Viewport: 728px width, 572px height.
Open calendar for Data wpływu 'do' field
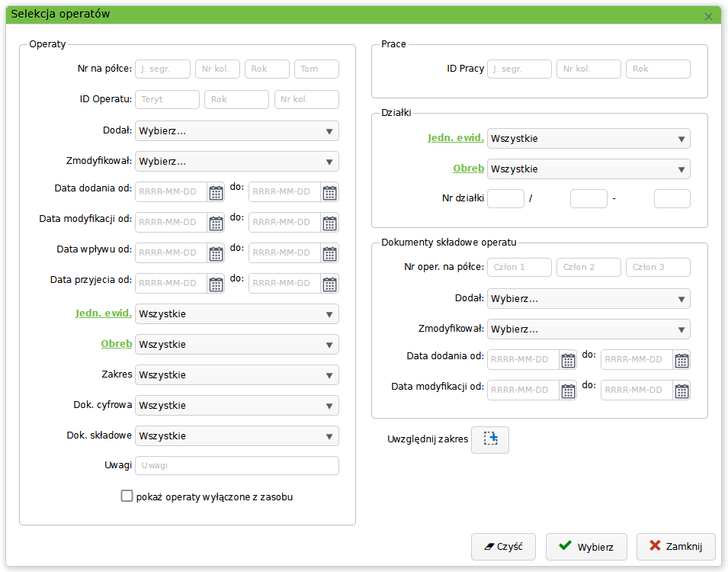pyautogui.click(x=329, y=253)
